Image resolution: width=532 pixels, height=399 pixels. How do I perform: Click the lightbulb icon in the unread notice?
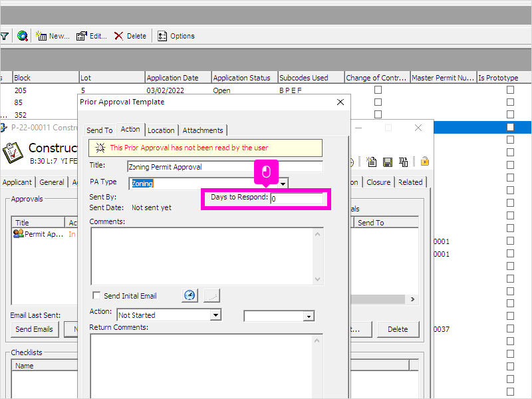point(100,148)
